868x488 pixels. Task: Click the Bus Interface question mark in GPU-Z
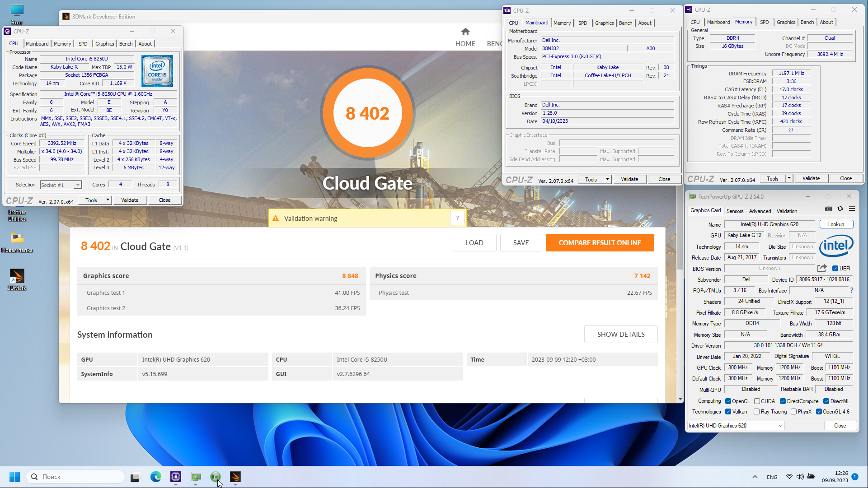coord(852,290)
